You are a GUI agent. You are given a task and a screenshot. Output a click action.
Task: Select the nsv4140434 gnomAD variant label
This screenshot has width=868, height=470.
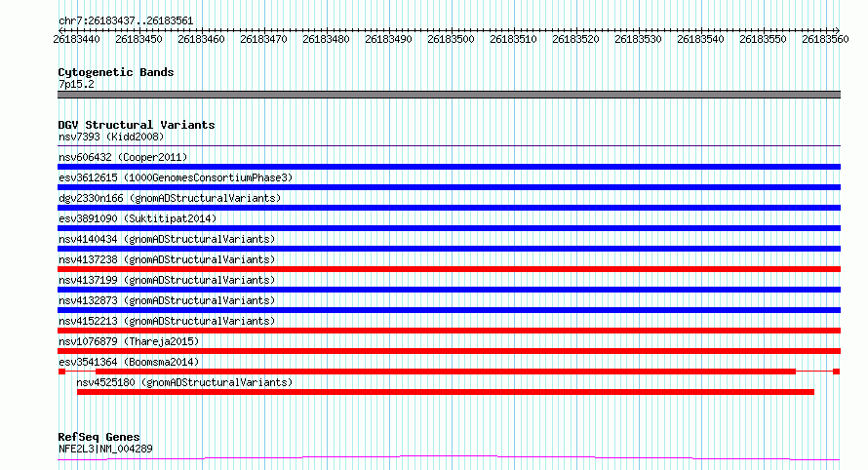click(167, 239)
